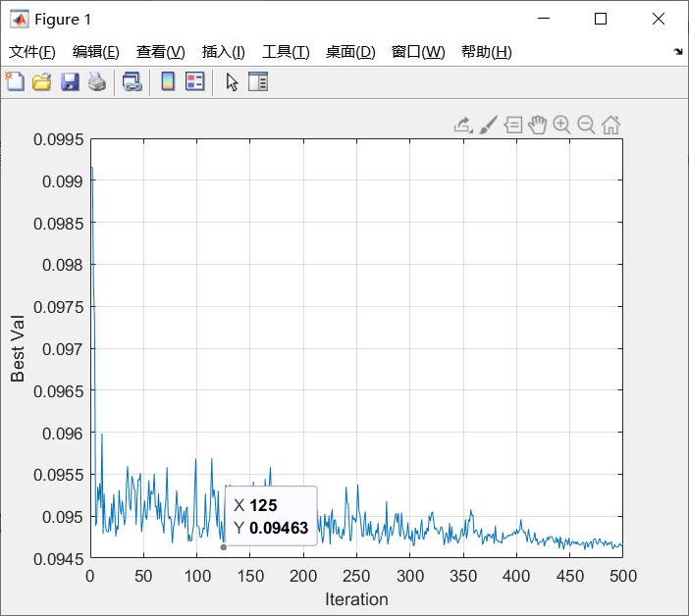Viewport: 689px width, 616px height.
Task: Open the Property Inspector toolbar icon
Action: pyautogui.click(x=258, y=81)
